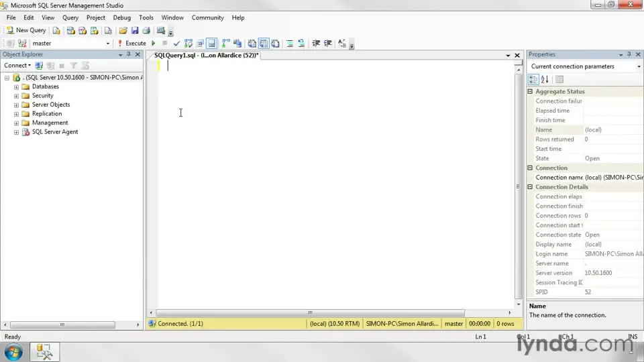644x362 pixels.
Task: Open a new Database Engine Query
Action: [56, 30]
